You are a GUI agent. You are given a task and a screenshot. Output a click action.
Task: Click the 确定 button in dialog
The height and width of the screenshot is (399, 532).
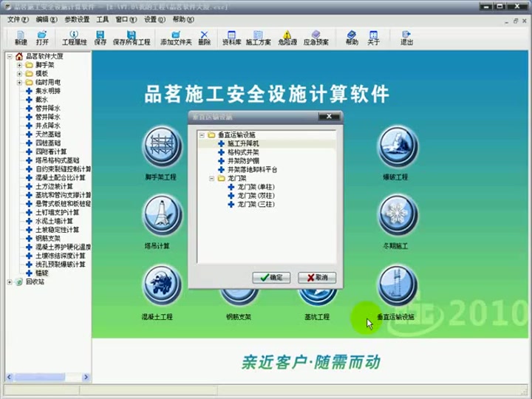coord(271,278)
